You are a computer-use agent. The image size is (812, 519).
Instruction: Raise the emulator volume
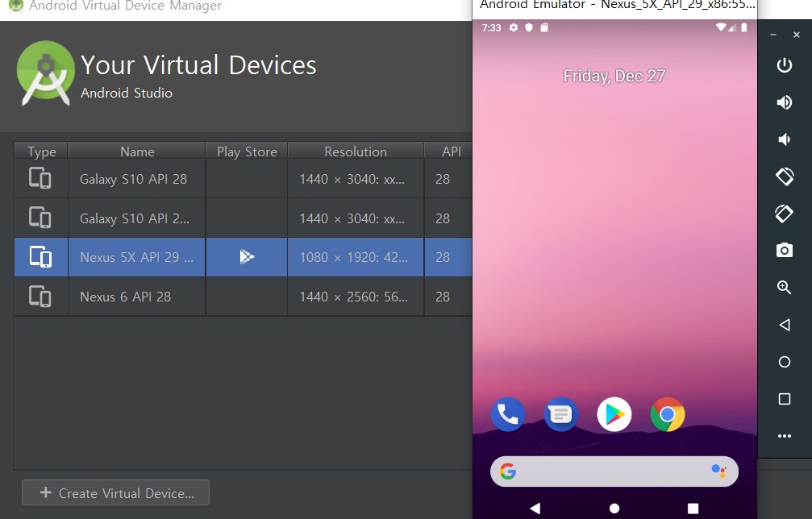[x=784, y=102]
